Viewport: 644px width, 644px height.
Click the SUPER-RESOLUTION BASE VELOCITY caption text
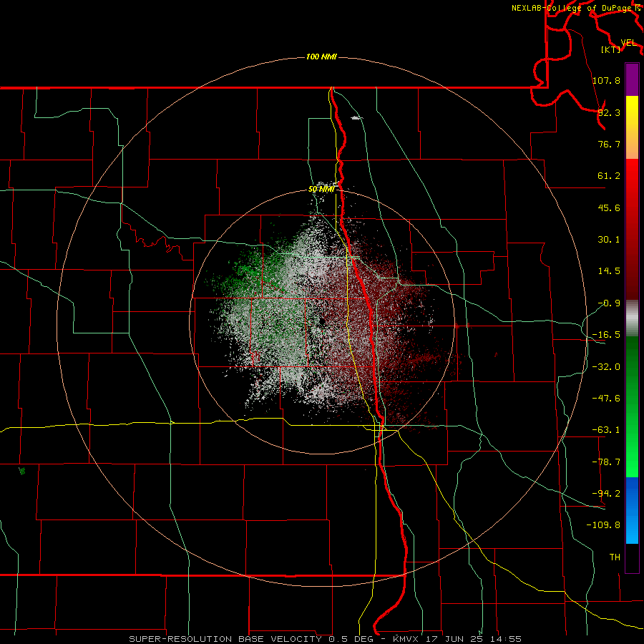[x=225, y=639]
